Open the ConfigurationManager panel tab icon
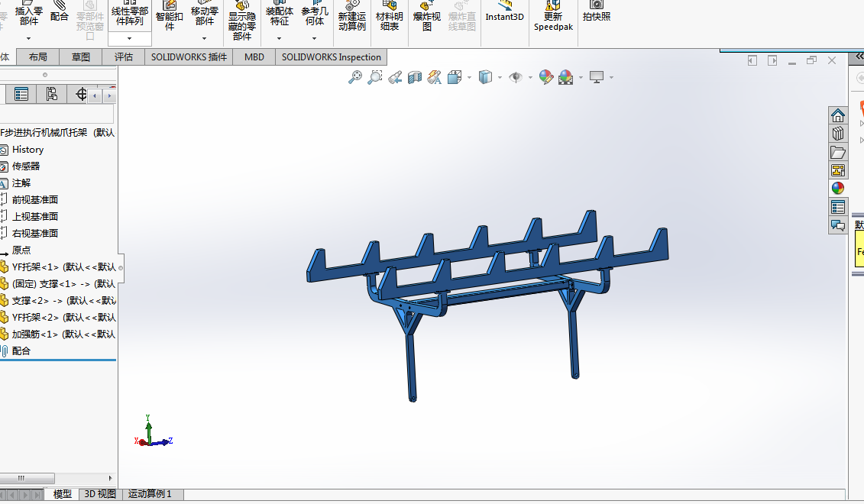Image resolution: width=864 pixels, height=504 pixels. click(52, 94)
